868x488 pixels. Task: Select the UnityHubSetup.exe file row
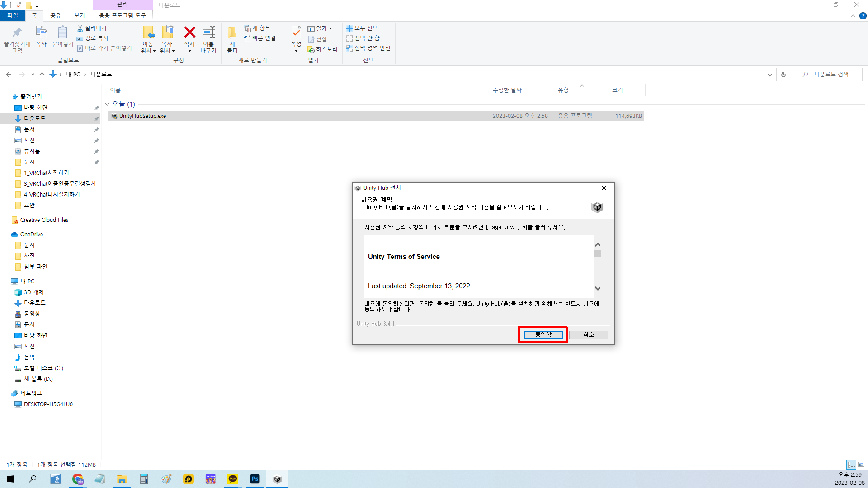coord(376,116)
